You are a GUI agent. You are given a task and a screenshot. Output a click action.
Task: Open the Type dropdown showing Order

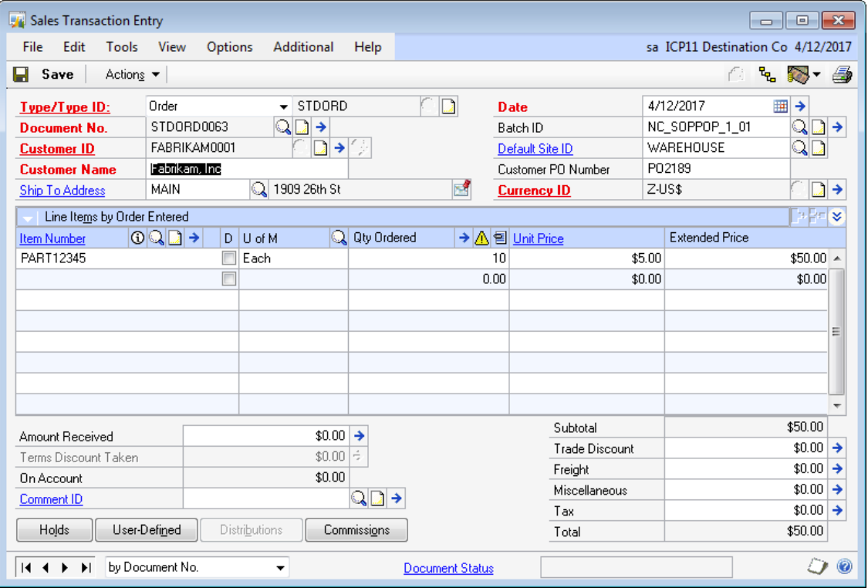click(x=283, y=106)
